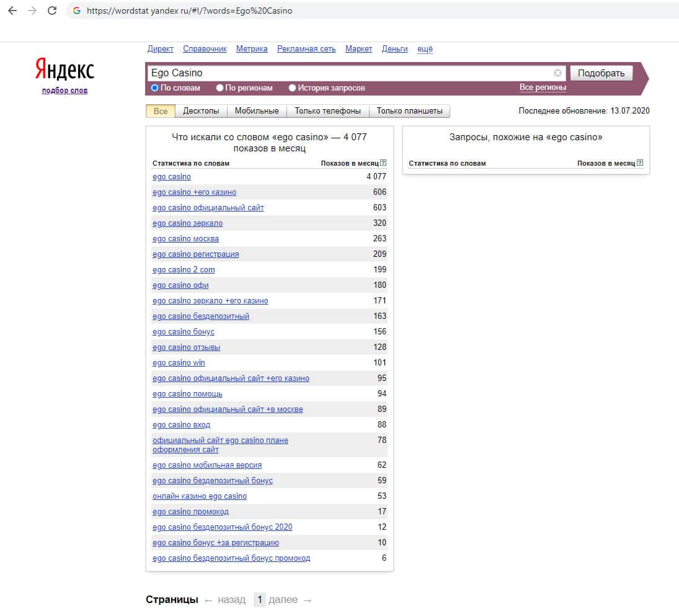Screen dimensions: 679x616
Task: Open ego casino бездепозитный link
Action: click(x=201, y=316)
